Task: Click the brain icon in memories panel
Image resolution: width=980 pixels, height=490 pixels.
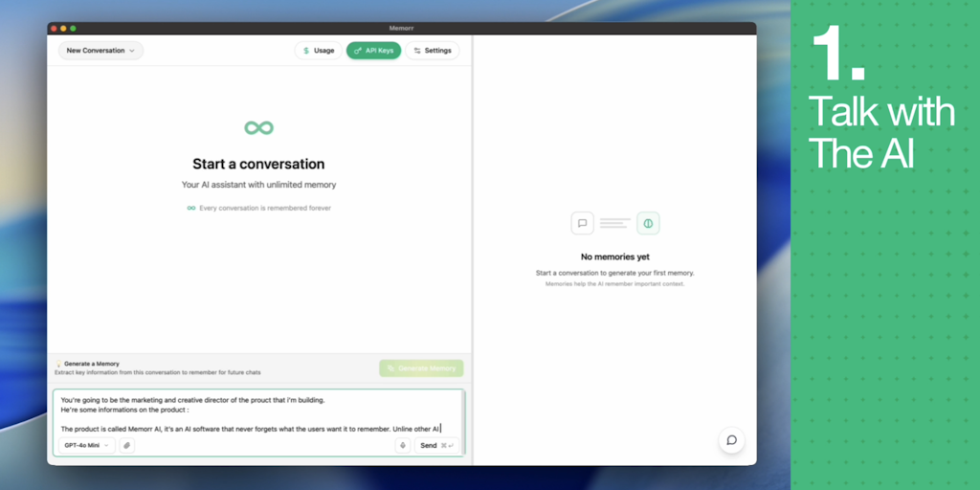Action: tap(648, 223)
